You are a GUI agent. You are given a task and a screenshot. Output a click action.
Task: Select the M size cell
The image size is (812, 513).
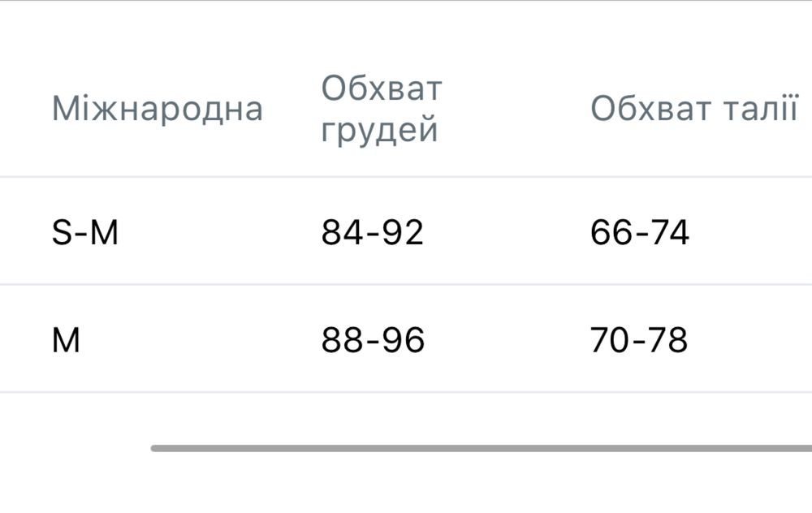(67, 340)
